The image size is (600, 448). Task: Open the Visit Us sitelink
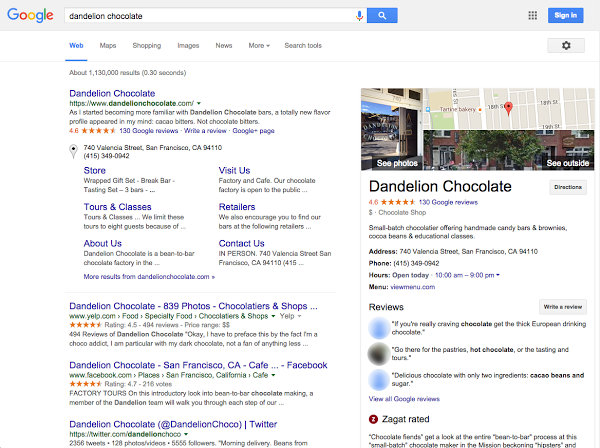(x=234, y=171)
